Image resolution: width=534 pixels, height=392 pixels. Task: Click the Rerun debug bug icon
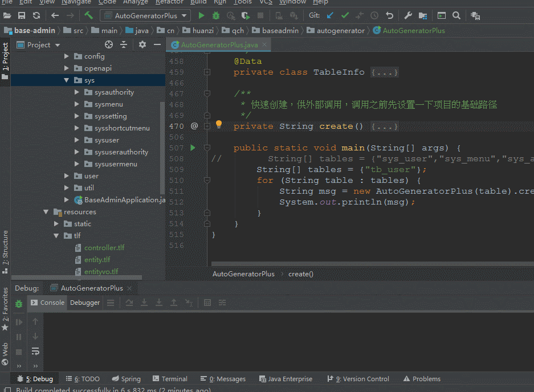point(19,304)
